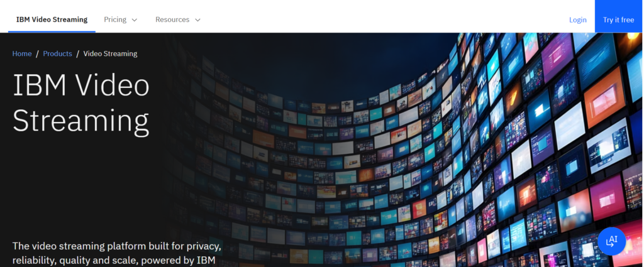
Task: Click the chevron arrow beside Resources
Action: pos(197,20)
